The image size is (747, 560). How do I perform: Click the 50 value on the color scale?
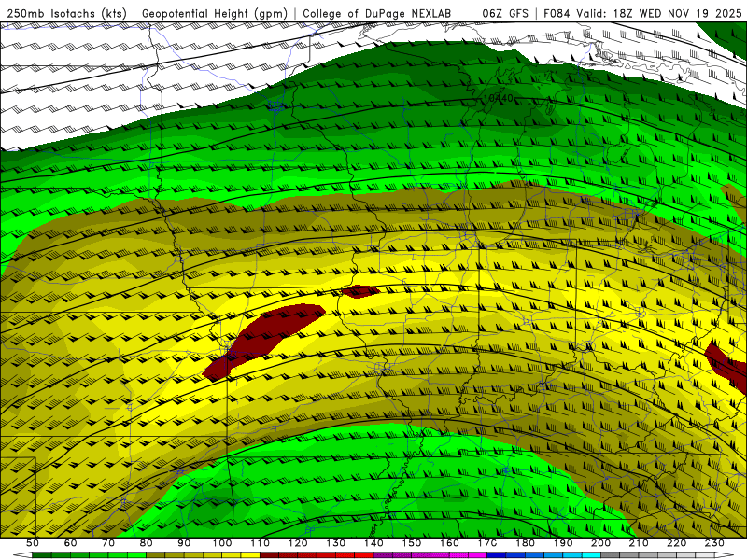click(32, 543)
